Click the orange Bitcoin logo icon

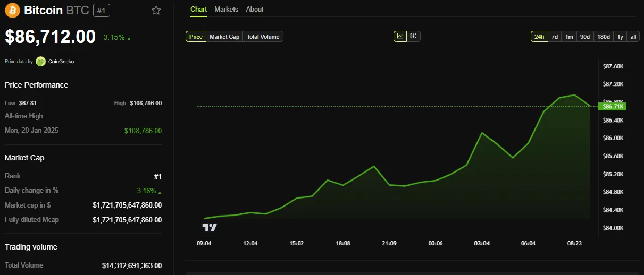13,10
